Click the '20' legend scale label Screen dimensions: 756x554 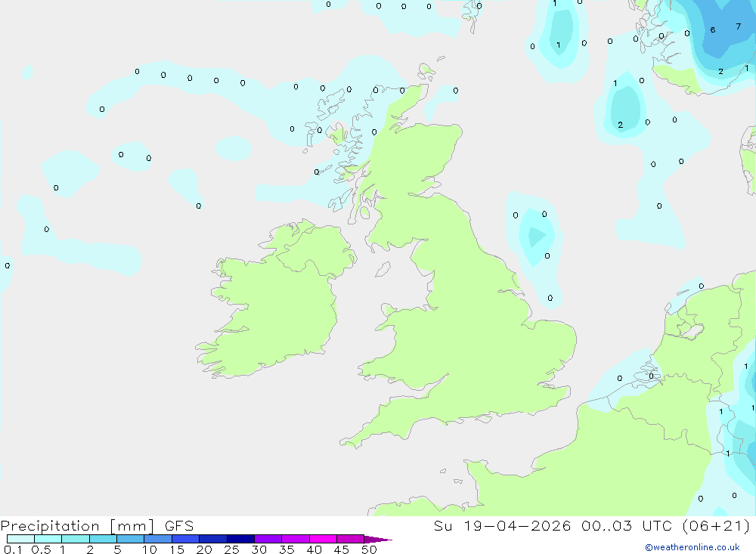click(204, 549)
